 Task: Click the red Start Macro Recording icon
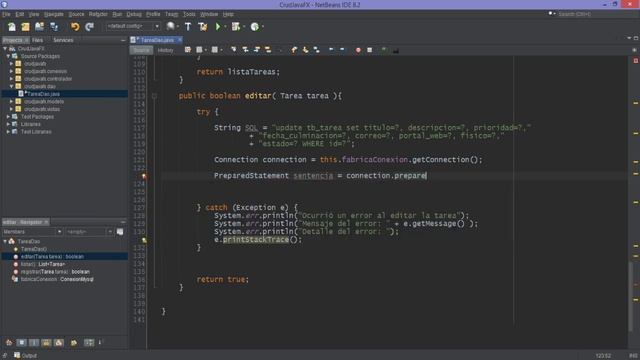coord(358,50)
